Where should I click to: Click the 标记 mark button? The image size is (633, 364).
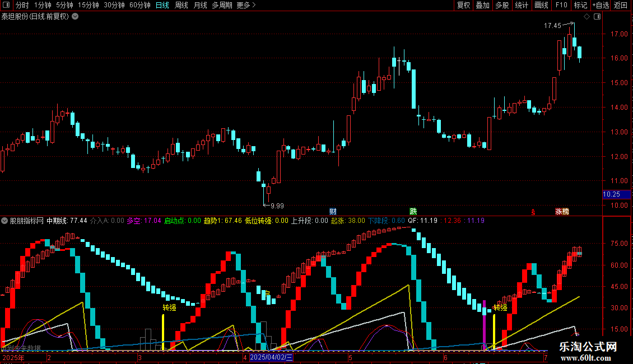click(580, 5)
